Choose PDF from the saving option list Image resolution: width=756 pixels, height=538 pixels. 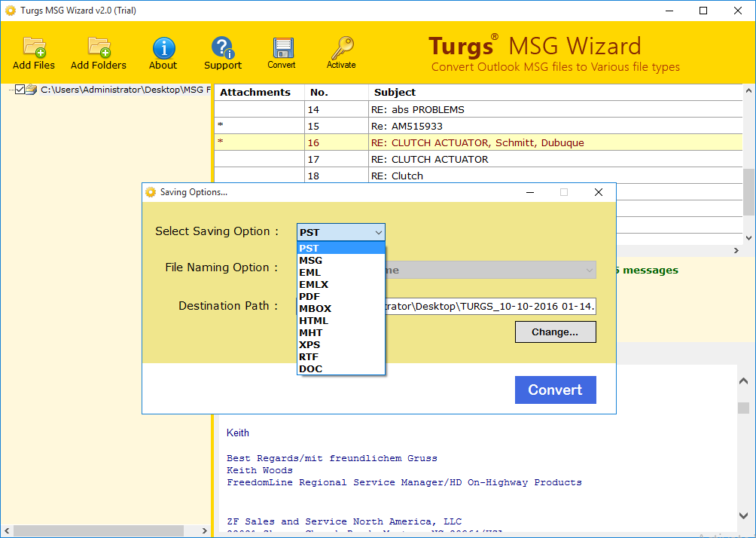pyautogui.click(x=341, y=296)
